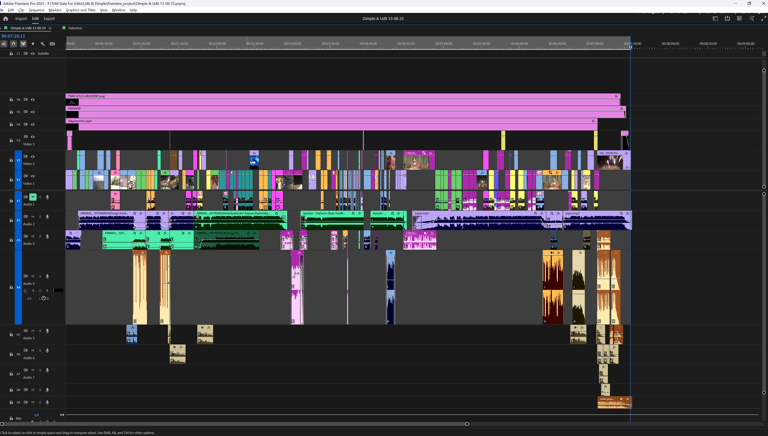Image resolution: width=768 pixels, height=436 pixels.
Task: Toggle insert sequences as nests button
Action: 4,44
